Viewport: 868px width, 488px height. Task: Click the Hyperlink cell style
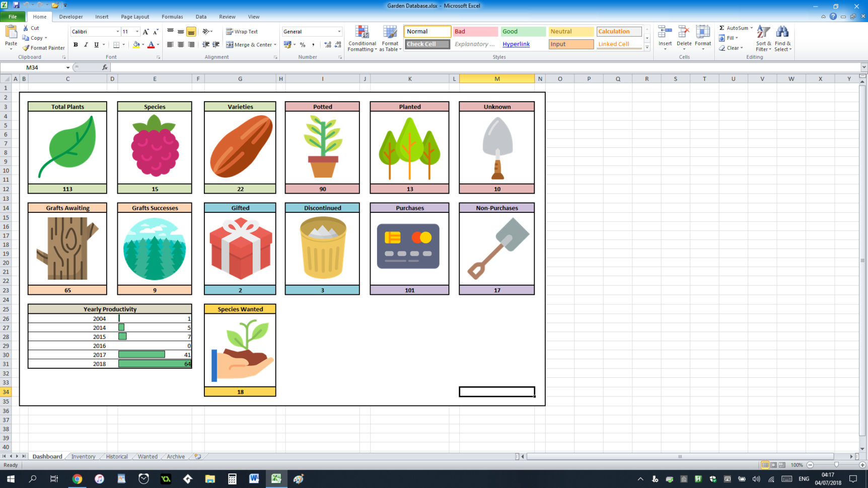tap(516, 44)
